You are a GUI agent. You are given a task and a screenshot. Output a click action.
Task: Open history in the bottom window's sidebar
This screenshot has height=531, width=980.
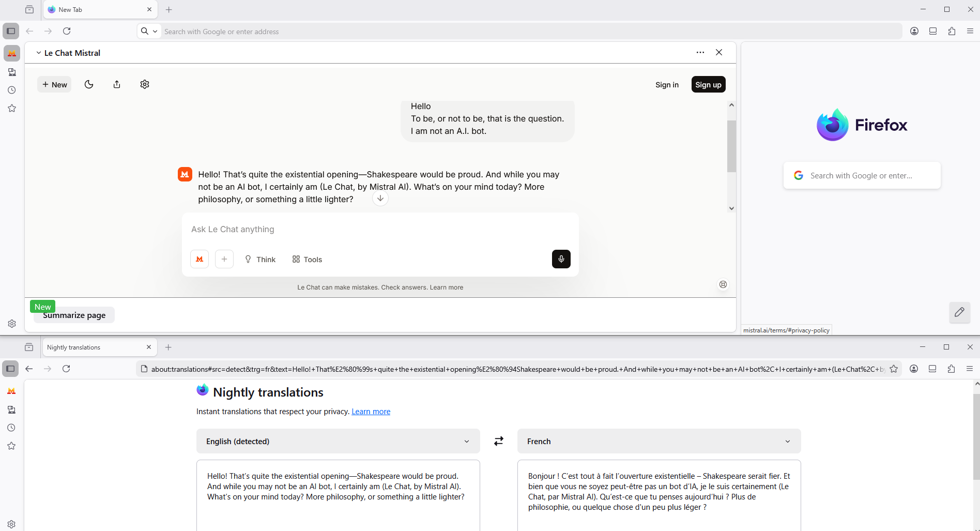tap(11, 428)
